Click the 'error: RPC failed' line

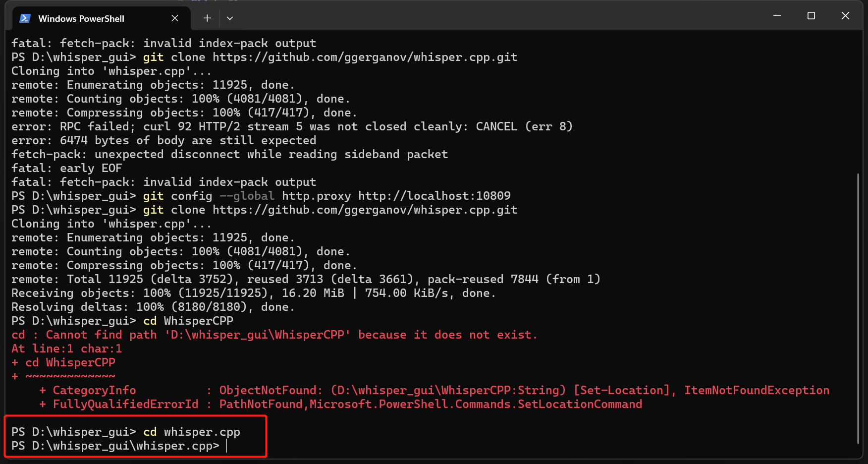tap(291, 127)
